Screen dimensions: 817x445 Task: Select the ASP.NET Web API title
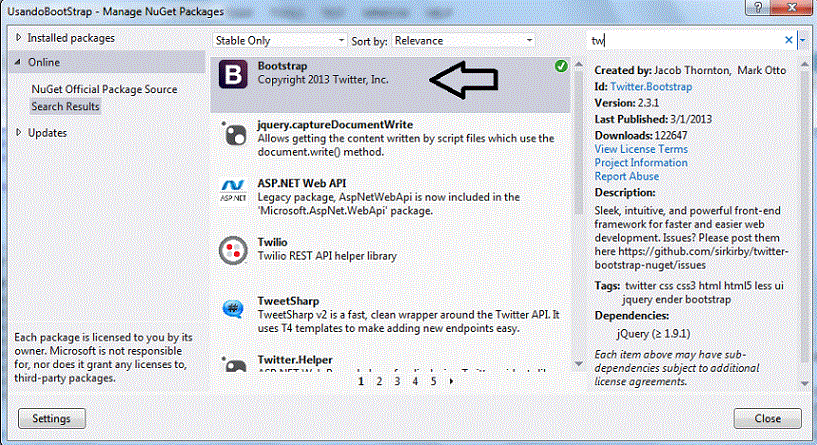302,183
